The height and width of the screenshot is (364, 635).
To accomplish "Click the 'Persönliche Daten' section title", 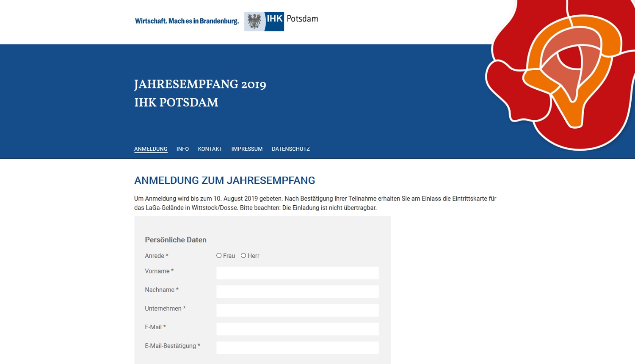I will [176, 240].
